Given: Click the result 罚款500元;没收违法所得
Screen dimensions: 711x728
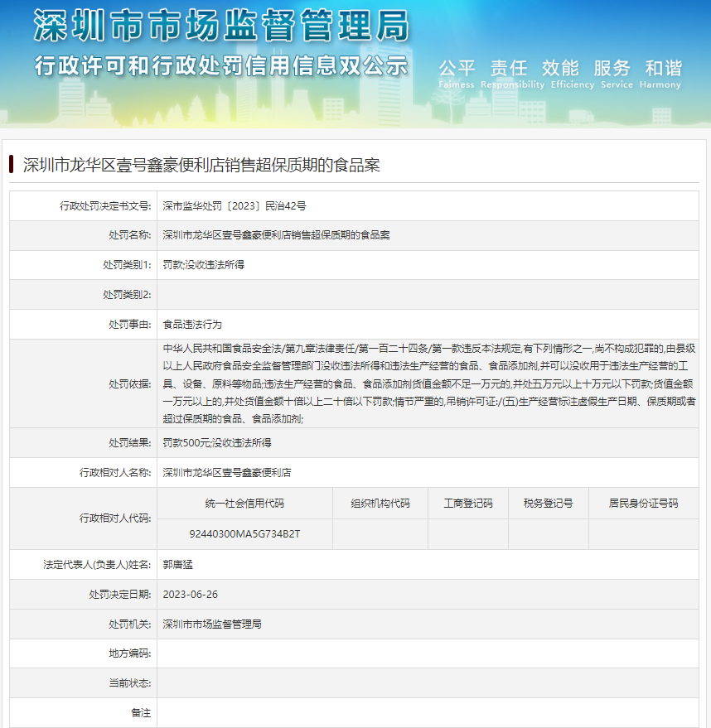Looking at the screenshot, I should (217, 443).
